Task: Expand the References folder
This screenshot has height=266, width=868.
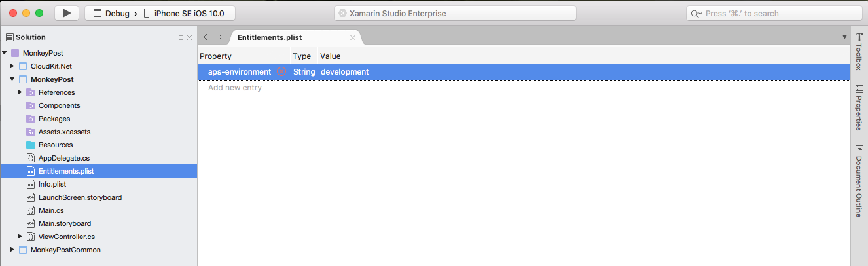Action: pyautogui.click(x=20, y=92)
